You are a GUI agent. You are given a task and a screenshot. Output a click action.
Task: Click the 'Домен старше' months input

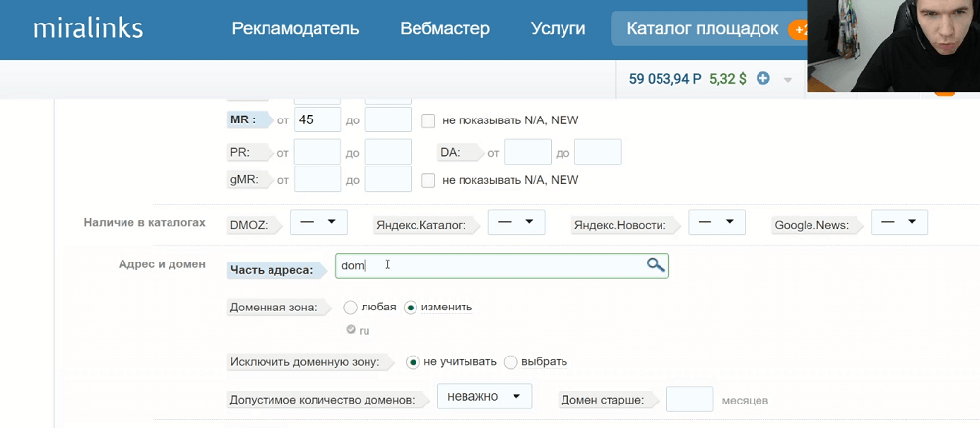tap(690, 400)
